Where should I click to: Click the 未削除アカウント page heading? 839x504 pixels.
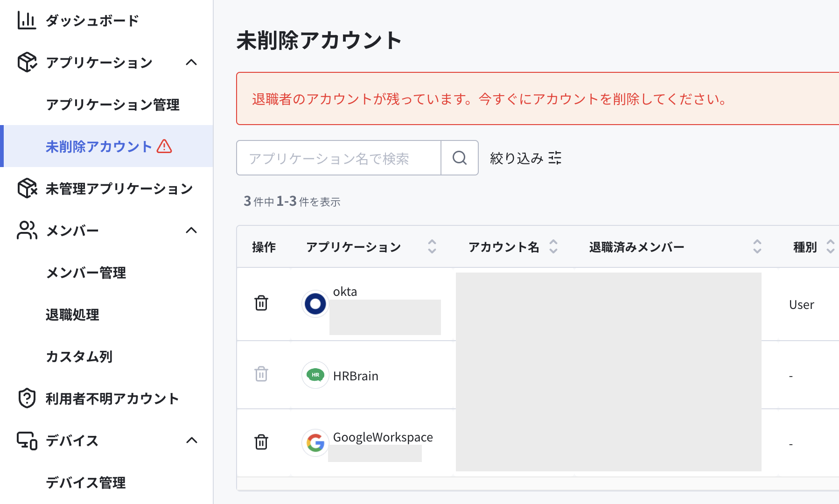tap(319, 40)
